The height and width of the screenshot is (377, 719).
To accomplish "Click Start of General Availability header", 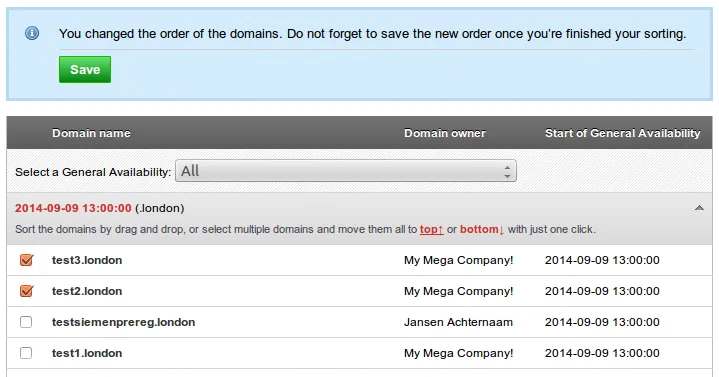I will [x=622, y=133].
